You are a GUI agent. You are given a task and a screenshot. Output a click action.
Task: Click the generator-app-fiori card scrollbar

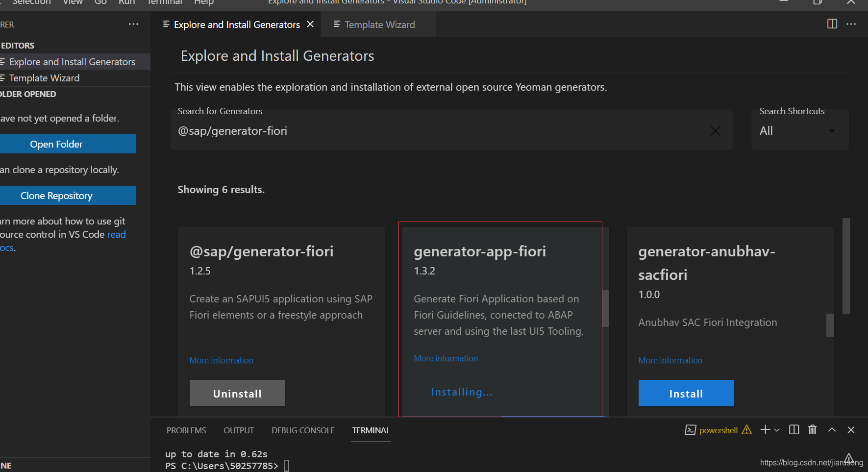click(x=606, y=308)
